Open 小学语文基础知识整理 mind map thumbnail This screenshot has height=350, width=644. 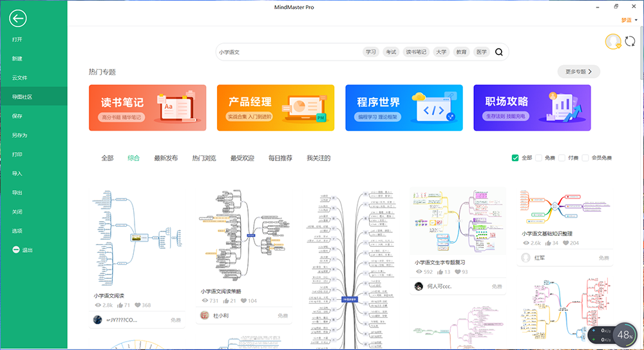565,207
